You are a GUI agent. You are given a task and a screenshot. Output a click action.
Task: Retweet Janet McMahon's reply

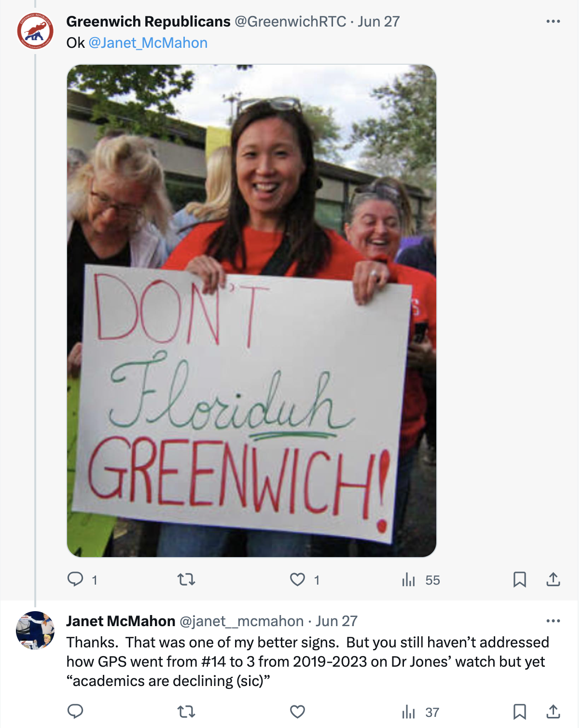click(x=186, y=712)
